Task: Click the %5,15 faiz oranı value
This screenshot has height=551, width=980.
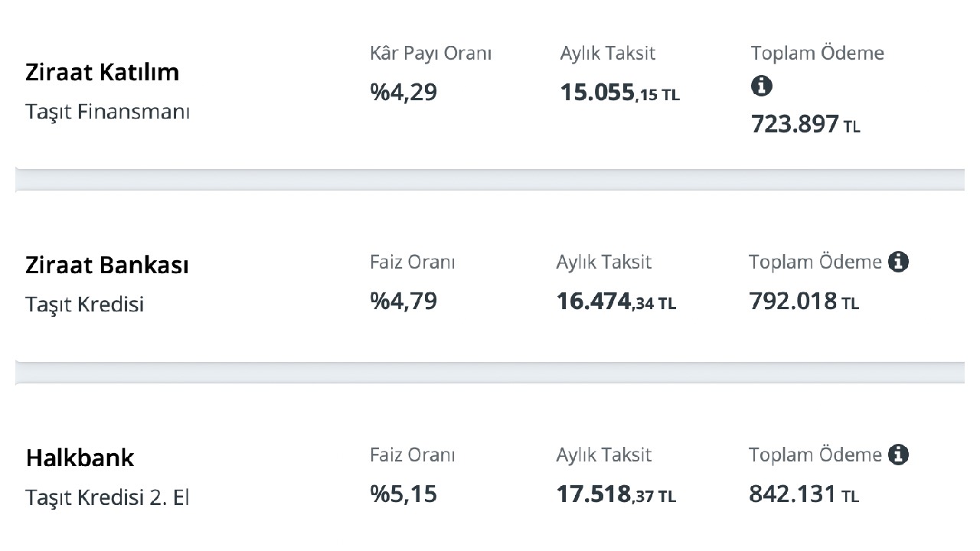Action: (x=403, y=494)
